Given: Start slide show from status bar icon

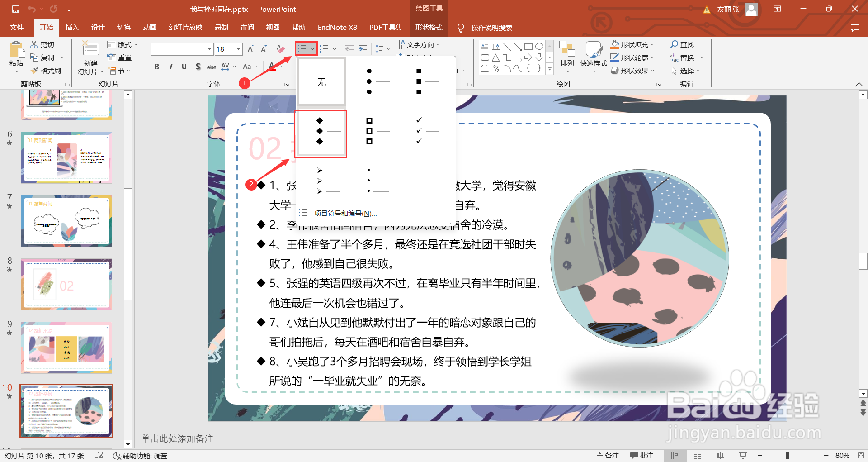Looking at the screenshot, I should click(743, 456).
